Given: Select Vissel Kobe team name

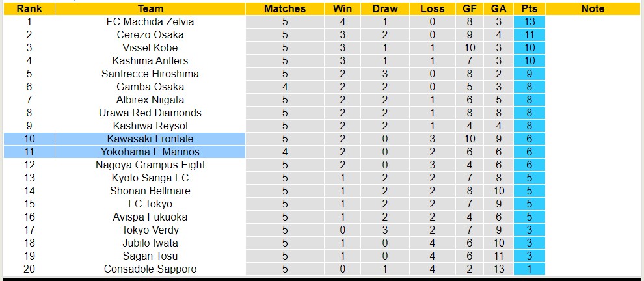Looking at the screenshot, I should pyautogui.click(x=150, y=47).
